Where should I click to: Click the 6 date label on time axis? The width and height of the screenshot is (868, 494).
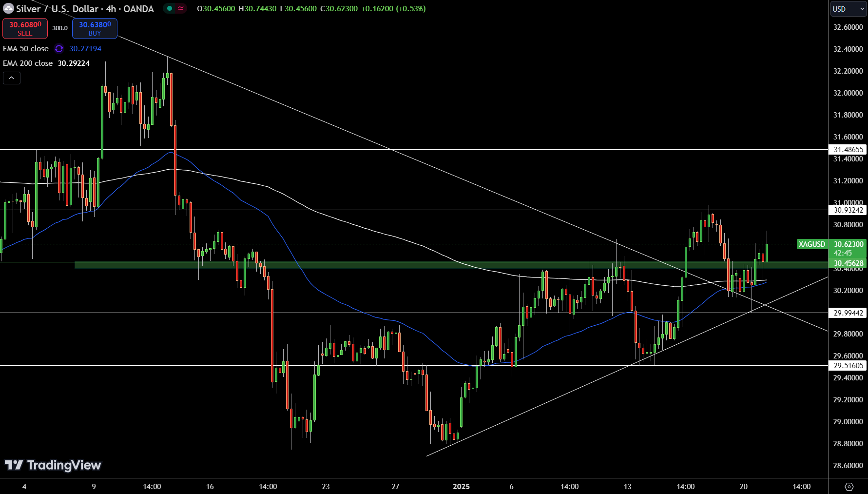pos(511,487)
